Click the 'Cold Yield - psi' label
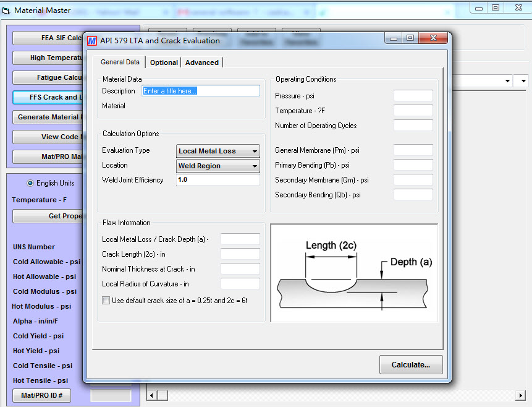532x407 pixels. [x=38, y=336]
